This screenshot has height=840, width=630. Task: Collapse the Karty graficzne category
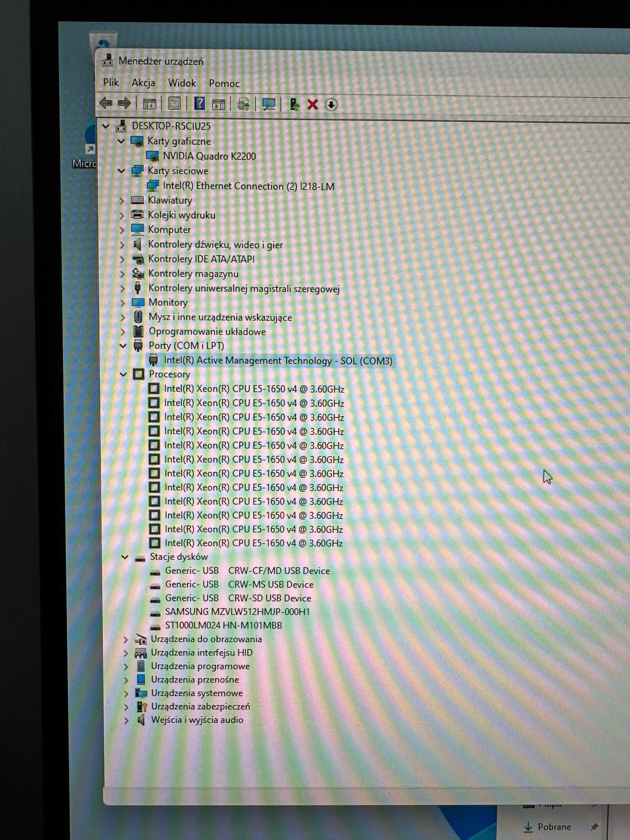pyautogui.click(x=121, y=141)
